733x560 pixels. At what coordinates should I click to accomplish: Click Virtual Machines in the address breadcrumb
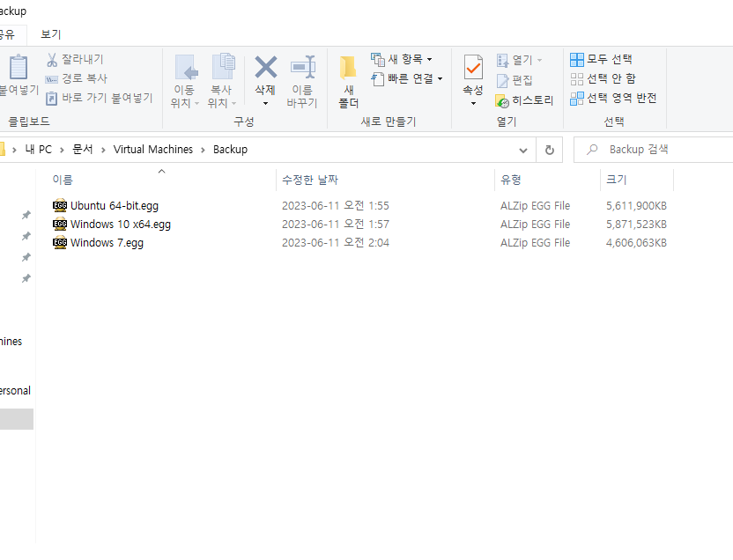(153, 150)
